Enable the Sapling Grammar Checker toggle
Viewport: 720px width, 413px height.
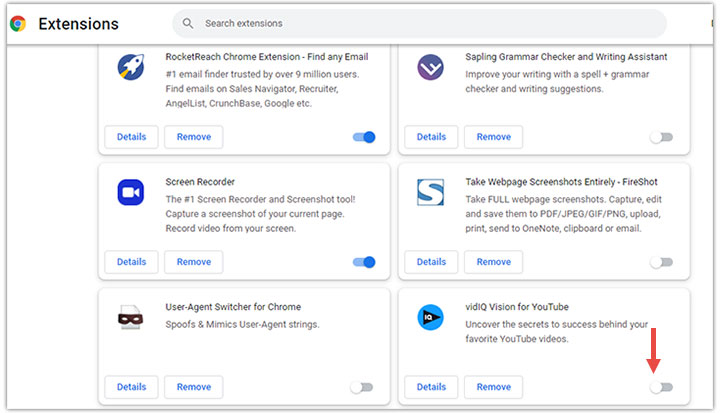click(661, 137)
